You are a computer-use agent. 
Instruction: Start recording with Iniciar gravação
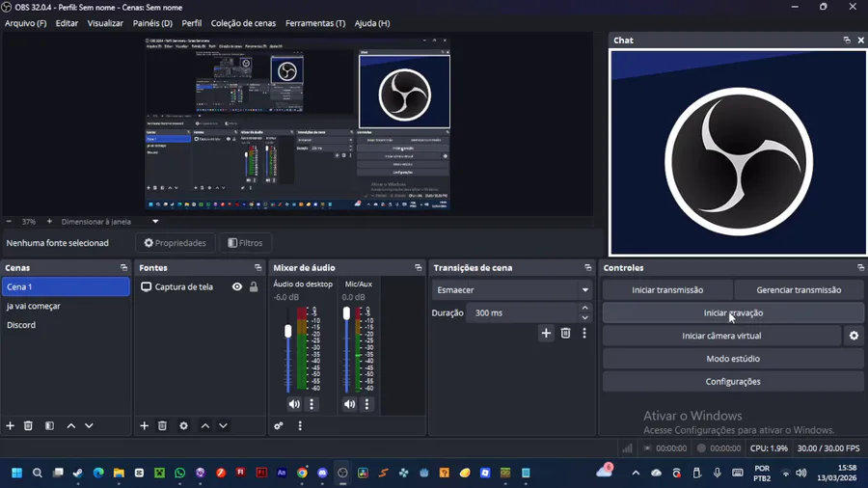click(x=733, y=312)
